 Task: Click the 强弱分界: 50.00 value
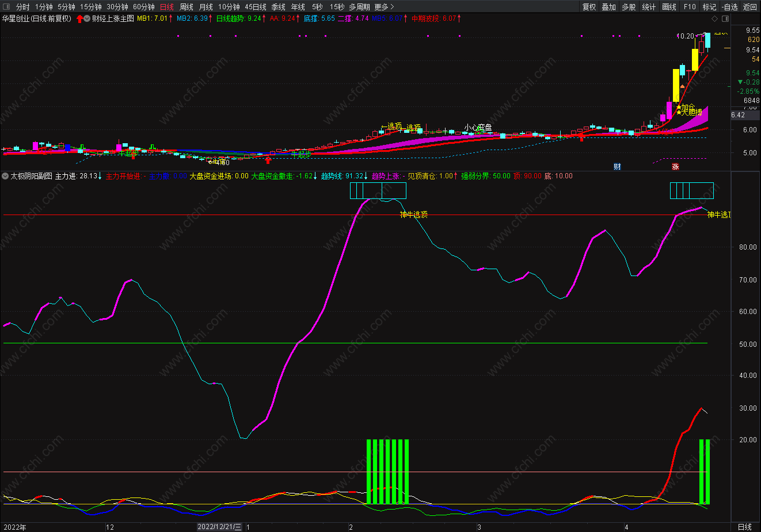(x=485, y=176)
